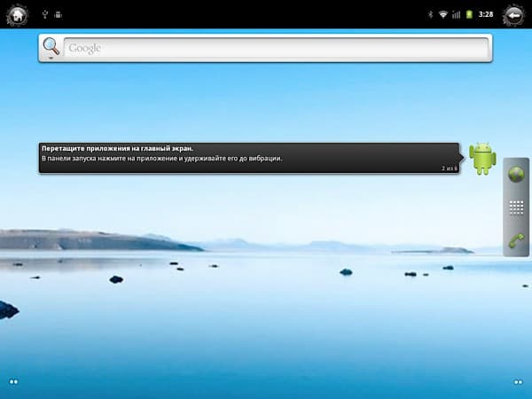
Task: Tap the '2 из 6' step counter in the tip
Action: point(450,168)
